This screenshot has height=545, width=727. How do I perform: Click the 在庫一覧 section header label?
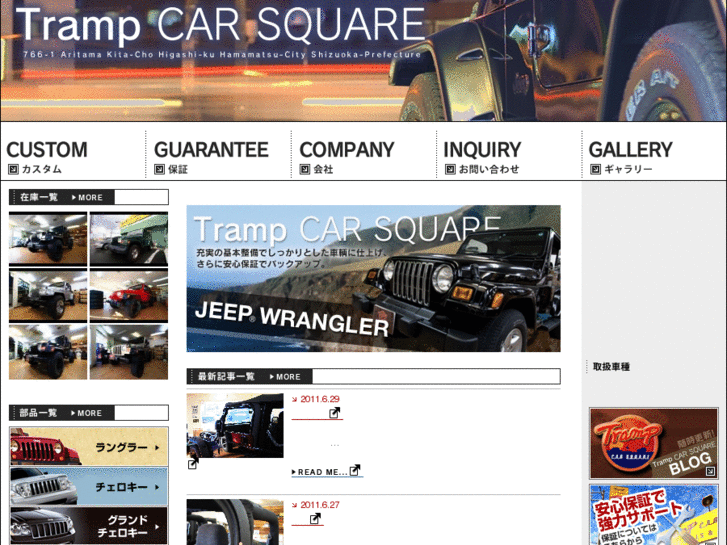[x=39, y=198]
